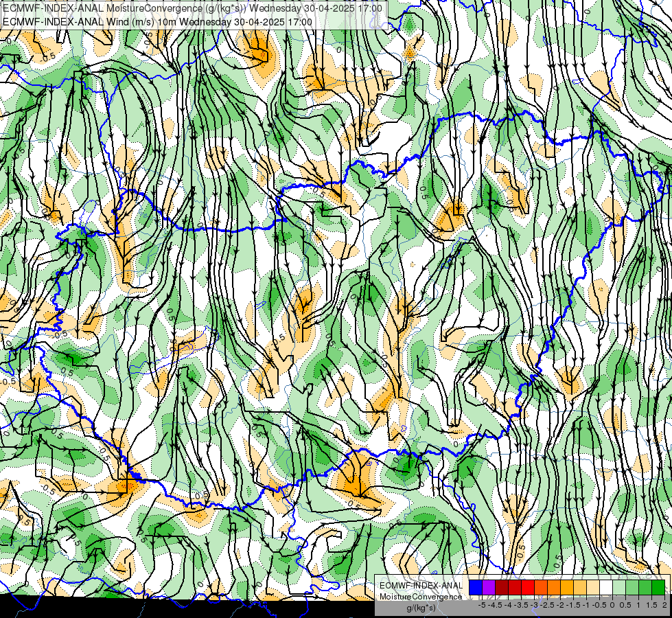Click the 'g/(kg*s)' unit label in the legend
Image resolution: width=672 pixels, height=618 pixels.
click(x=421, y=608)
